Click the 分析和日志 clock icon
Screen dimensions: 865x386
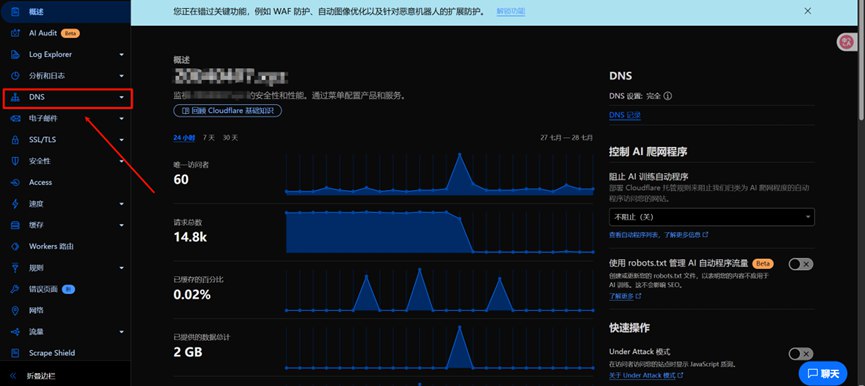pyautogui.click(x=16, y=76)
